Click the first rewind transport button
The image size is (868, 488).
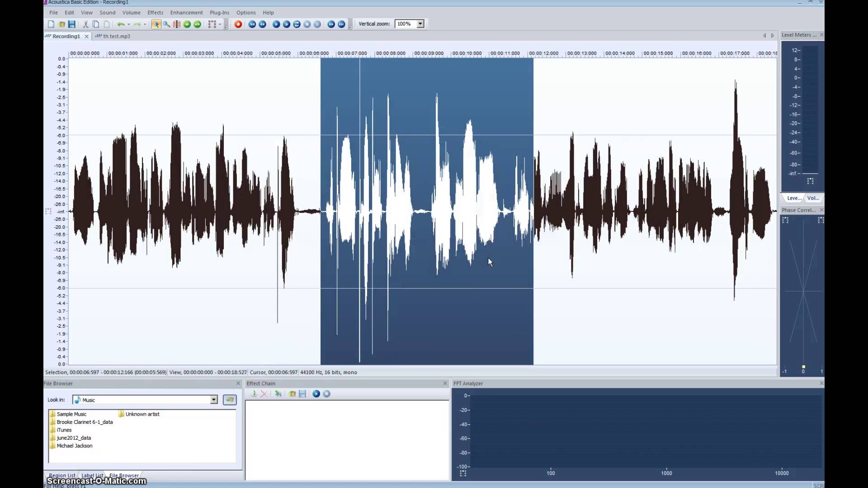(x=252, y=24)
